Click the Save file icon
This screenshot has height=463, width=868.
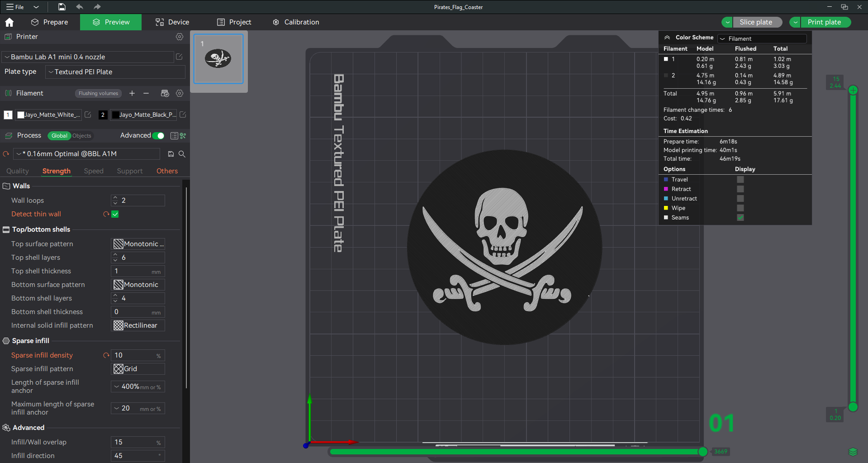pos(62,7)
